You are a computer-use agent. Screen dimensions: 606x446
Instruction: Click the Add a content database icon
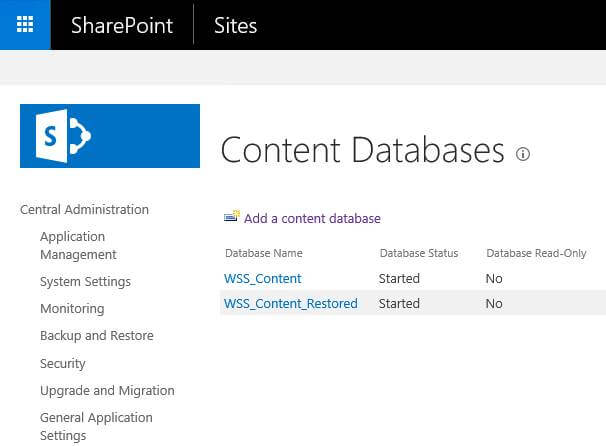point(232,217)
